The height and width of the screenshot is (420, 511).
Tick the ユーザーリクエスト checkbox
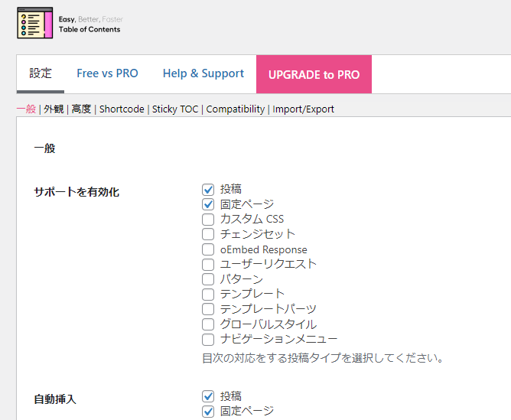208,265
